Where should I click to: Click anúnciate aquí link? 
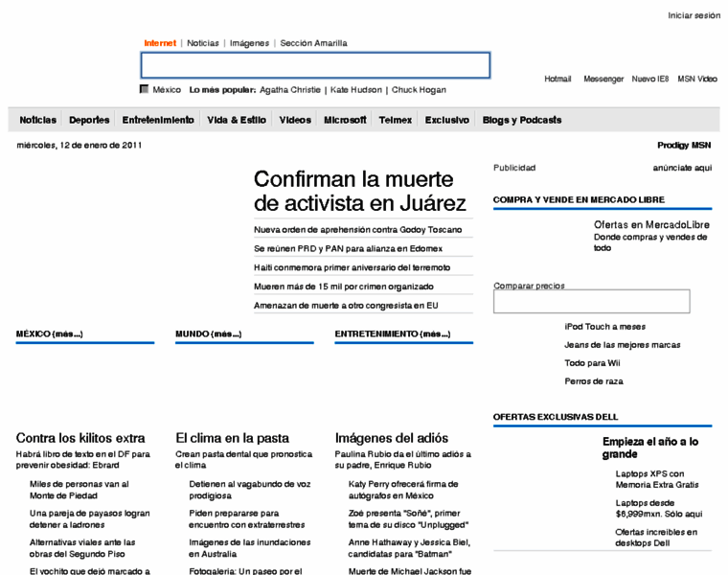point(682,168)
